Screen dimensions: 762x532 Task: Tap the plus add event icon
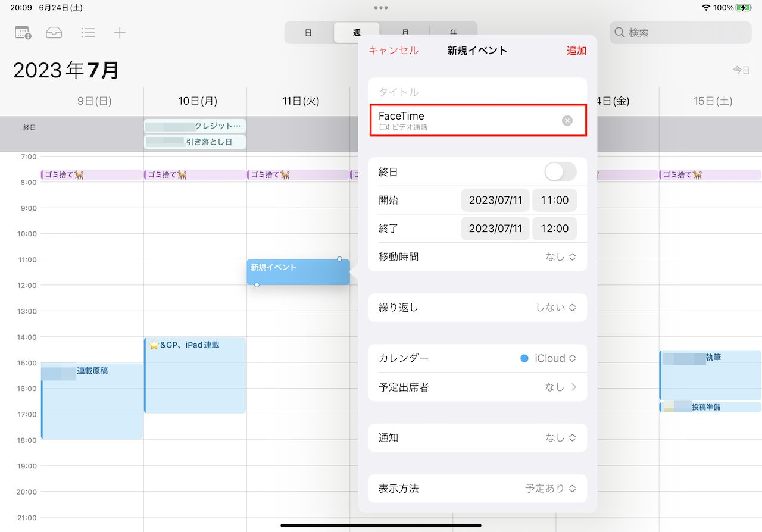click(x=120, y=33)
